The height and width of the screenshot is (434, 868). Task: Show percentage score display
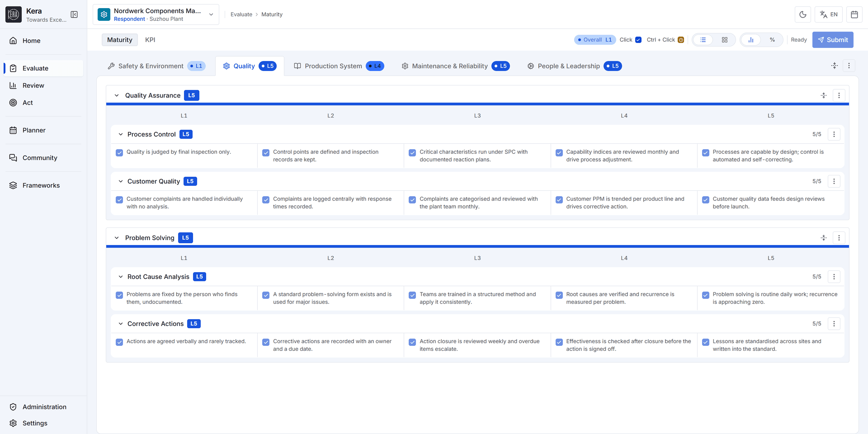tap(773, 40)
